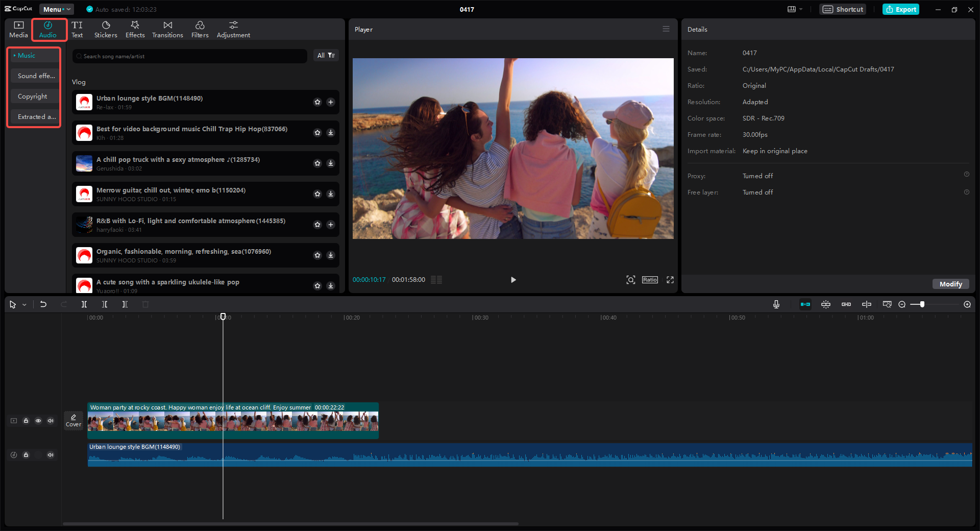Screen dimensions: 980x531
Task: Select the split tool in timeline toolbar
Action: click(84, 304)
